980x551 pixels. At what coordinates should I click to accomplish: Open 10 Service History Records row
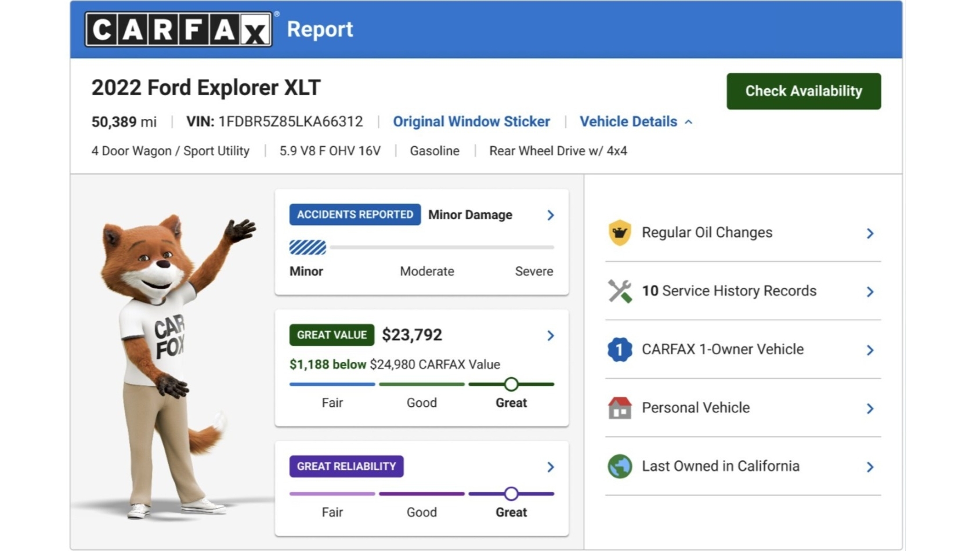[x=743, y=291]
